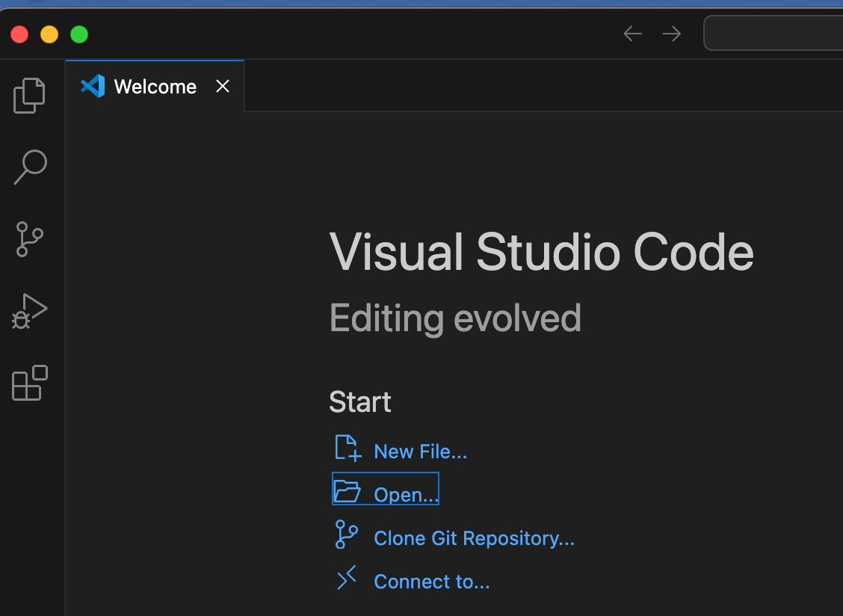The height and width of the screenshot is (616, 843).
Task: Select the Welcome tab
Action: click(x=155, y=86)
